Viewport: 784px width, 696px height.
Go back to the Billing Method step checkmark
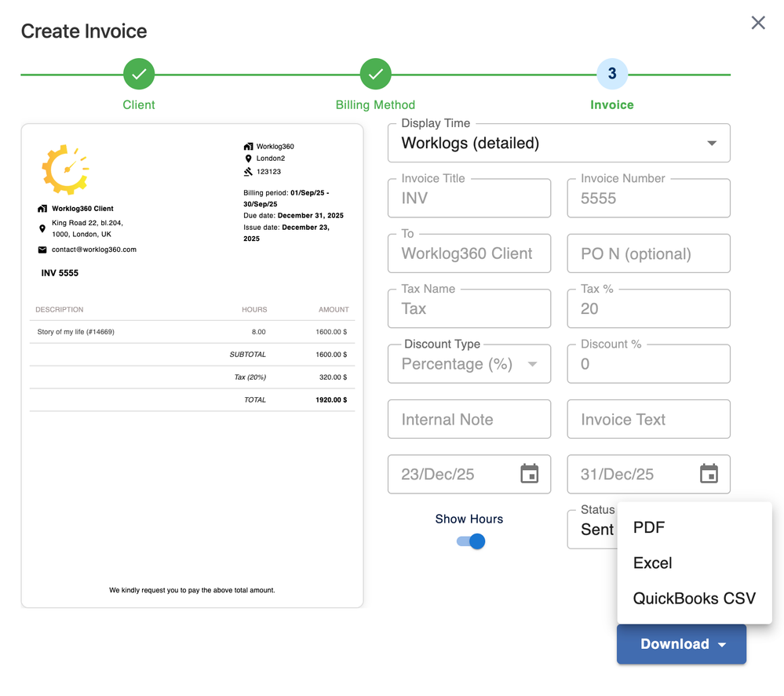point(375,74)
